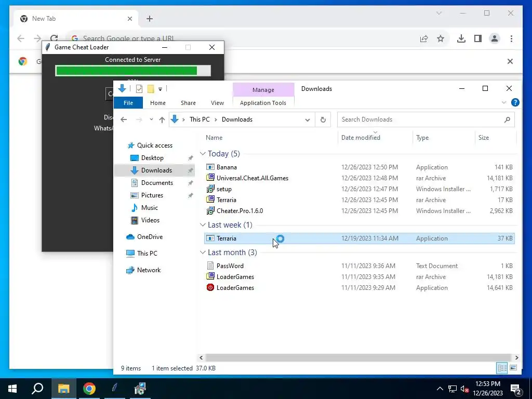Select Documents in navigation pane
The height and width of the screenshot is (399, 532).
157,182
